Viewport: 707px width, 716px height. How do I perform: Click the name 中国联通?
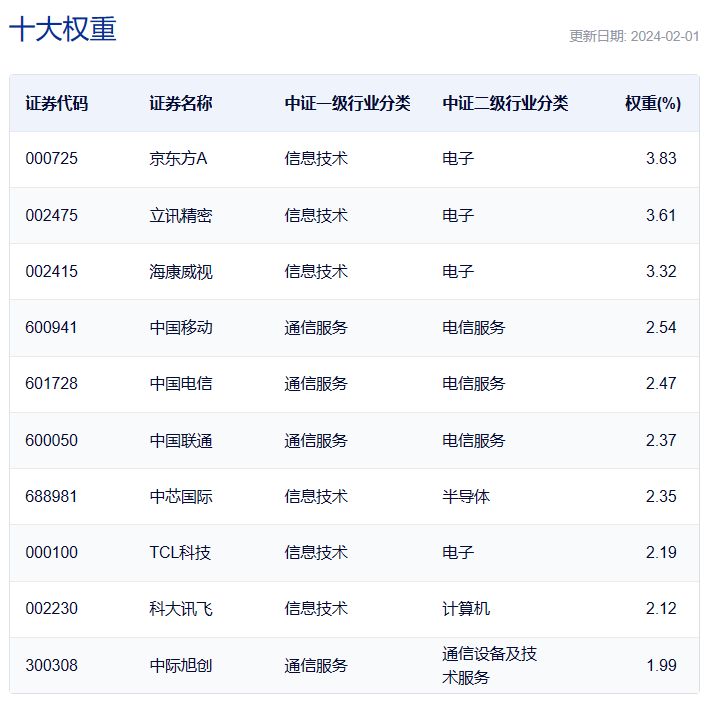181,441
